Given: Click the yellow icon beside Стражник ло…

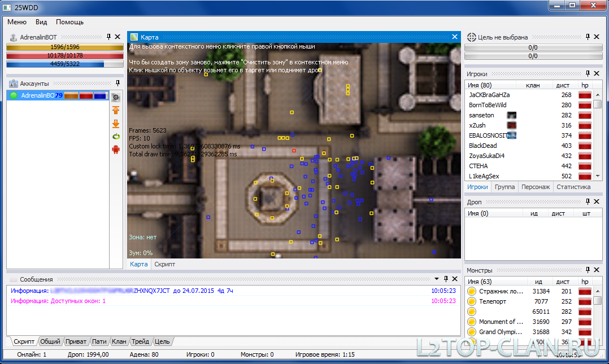Looking at the screenshot, I should (472, 291).
